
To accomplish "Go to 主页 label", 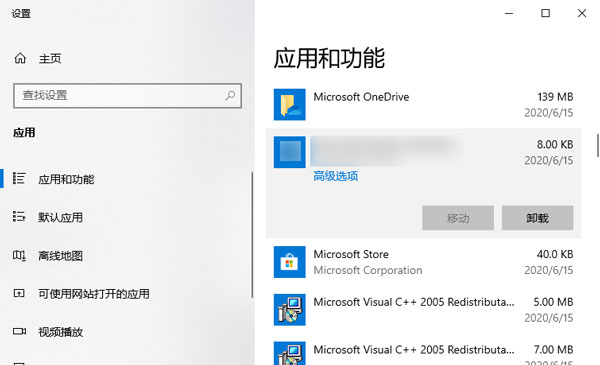I will [50, 59].
